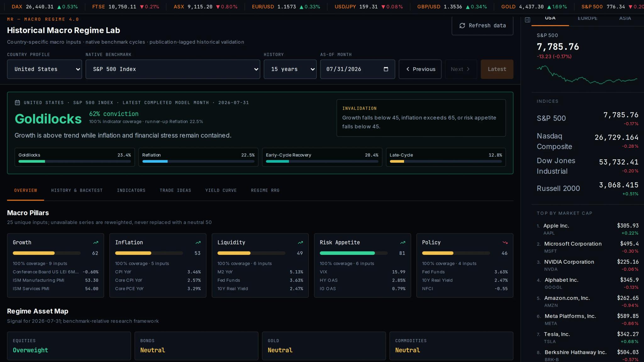This screenshot has height=362, width=644.
Task: Click the As-Of Month date field
Action: tap(358, 69)
